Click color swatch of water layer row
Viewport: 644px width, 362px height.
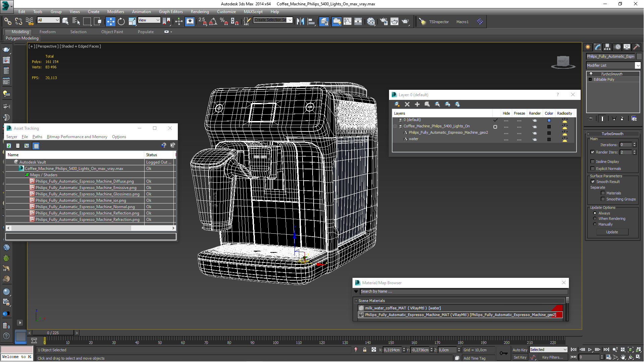(549, 139)
